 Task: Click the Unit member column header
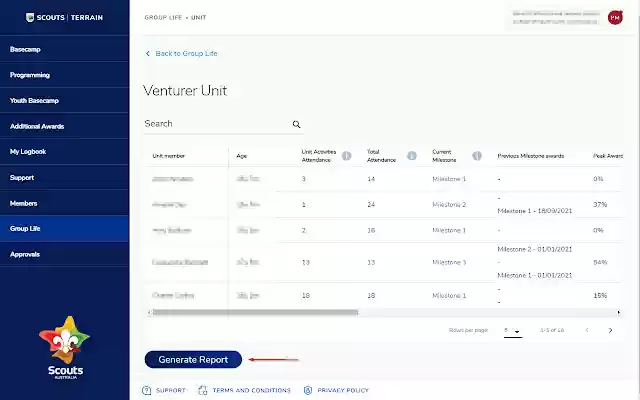click(168, 156)
